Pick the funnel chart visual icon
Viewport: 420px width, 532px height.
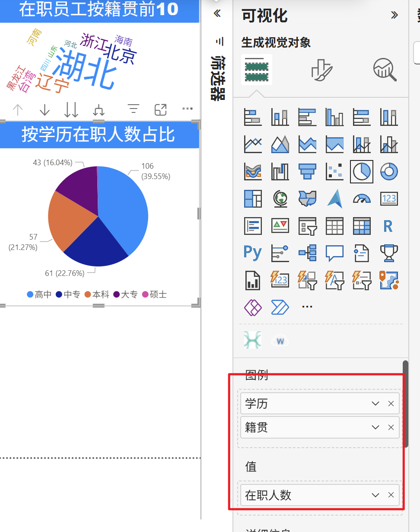307,172
